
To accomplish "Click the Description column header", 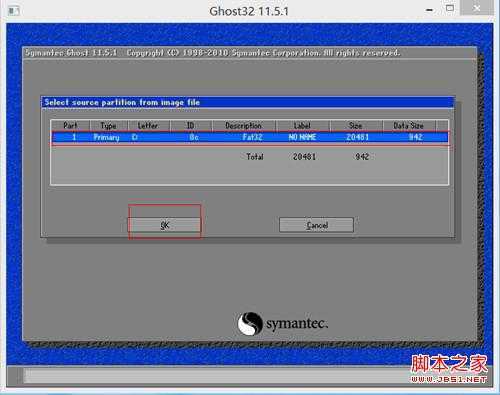I will [x=244, y=126].
